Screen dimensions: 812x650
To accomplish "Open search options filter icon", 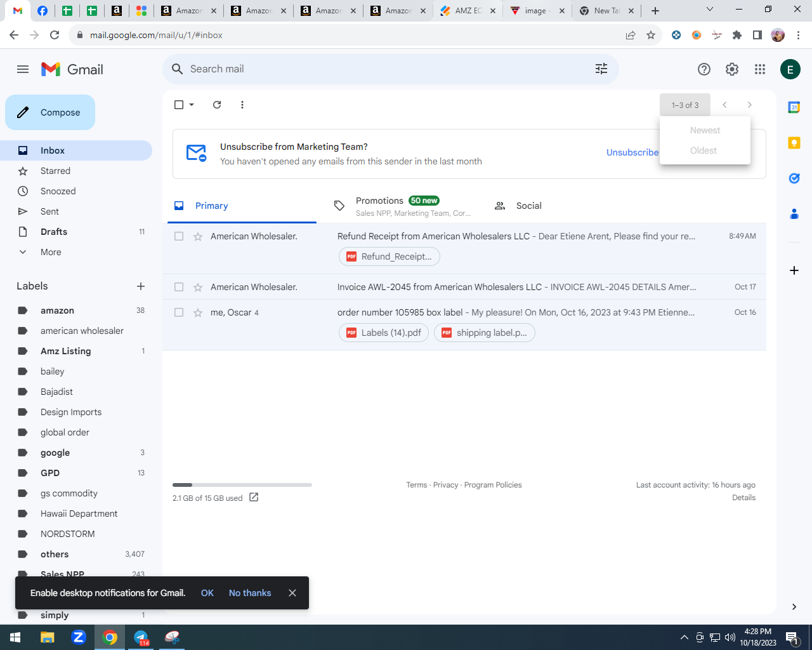I will 601,69.
